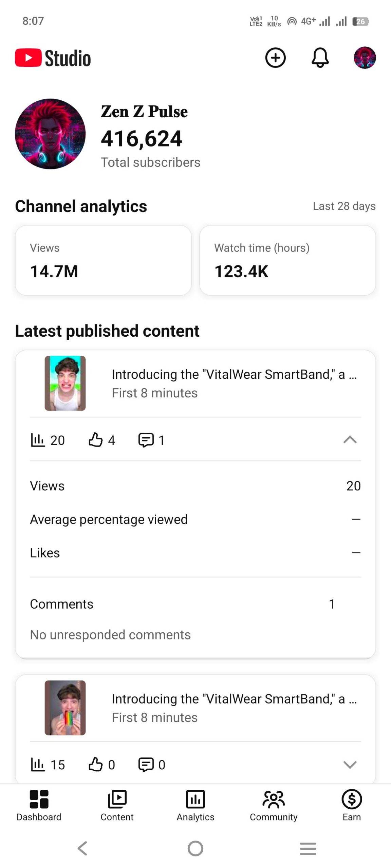This screenshot has width=391, height=868.
Task: Collapse the first video's stats panel
Action: click(350, 440)
